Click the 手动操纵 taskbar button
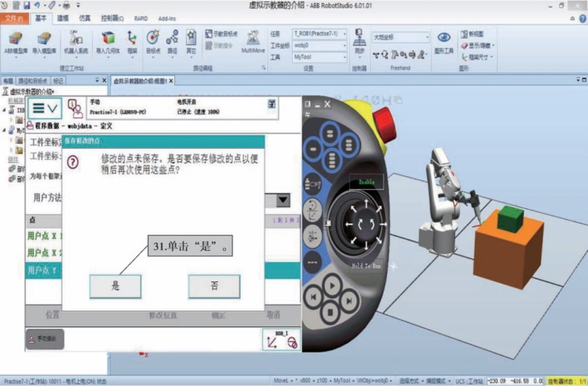 (x=45, y=339)
